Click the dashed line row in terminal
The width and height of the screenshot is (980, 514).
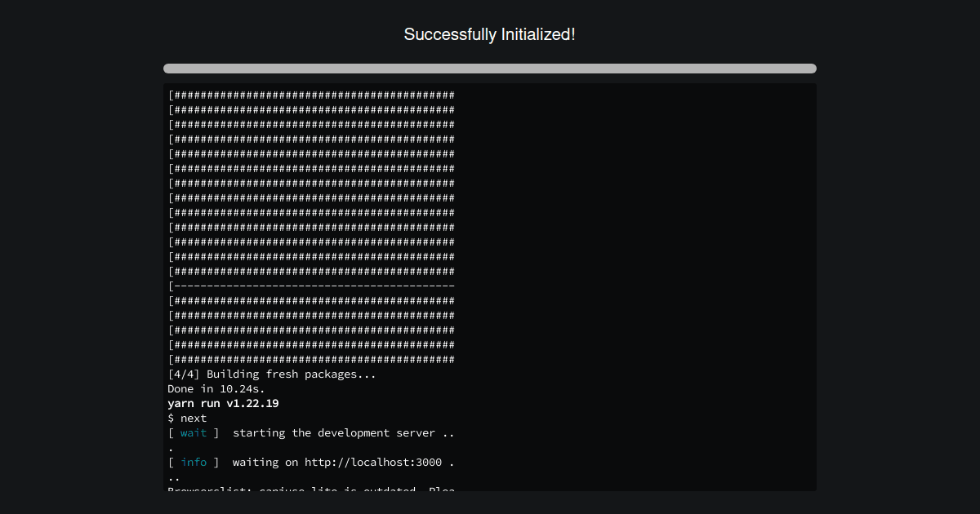pyautogui.click(x=311, y=286)
